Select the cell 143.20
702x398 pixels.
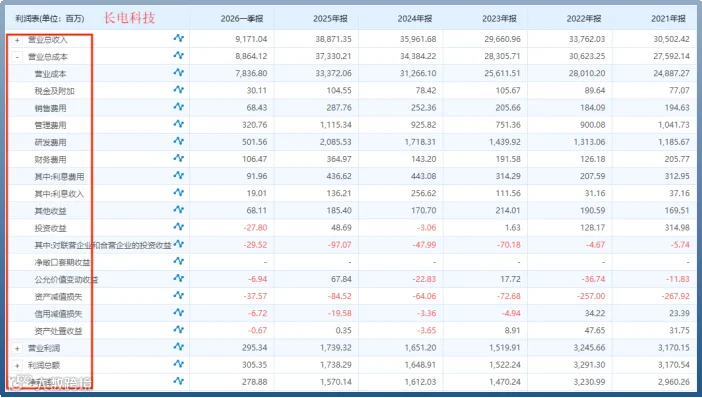[424, 159]
